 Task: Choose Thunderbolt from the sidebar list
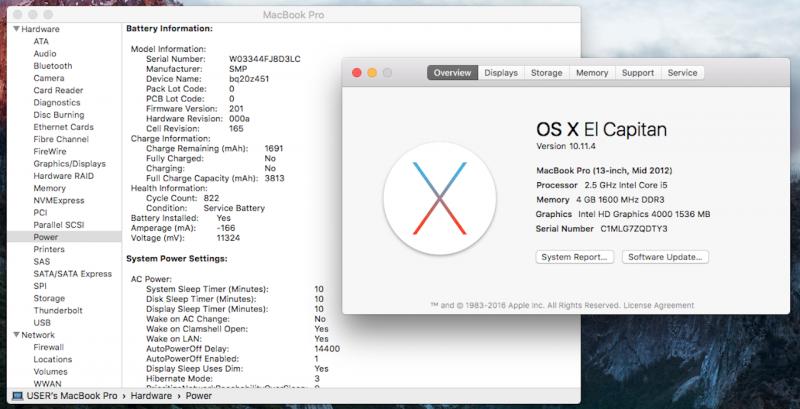[x=58, y=310]
